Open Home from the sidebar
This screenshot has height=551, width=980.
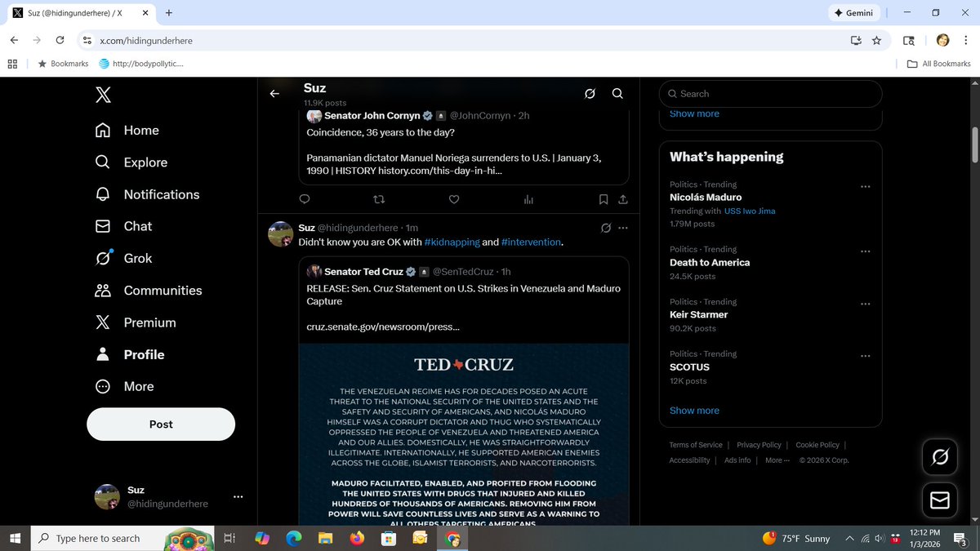click(127, 131)
